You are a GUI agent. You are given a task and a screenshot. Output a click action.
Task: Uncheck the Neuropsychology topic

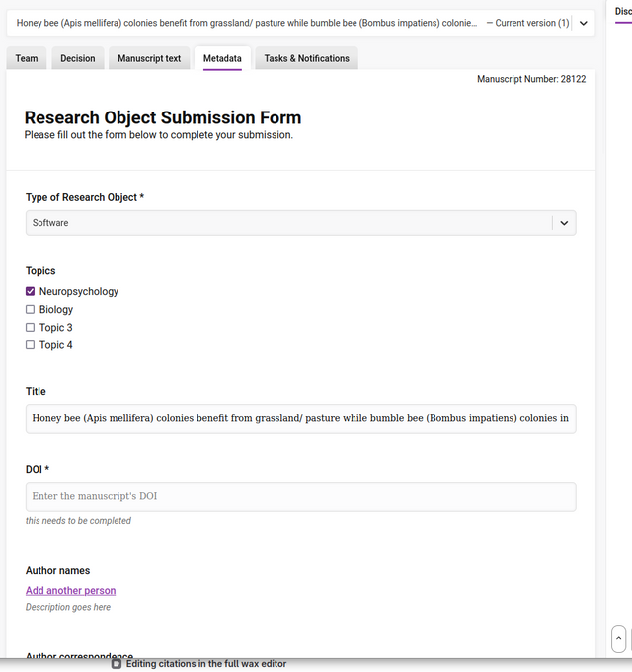coord(30,291)
